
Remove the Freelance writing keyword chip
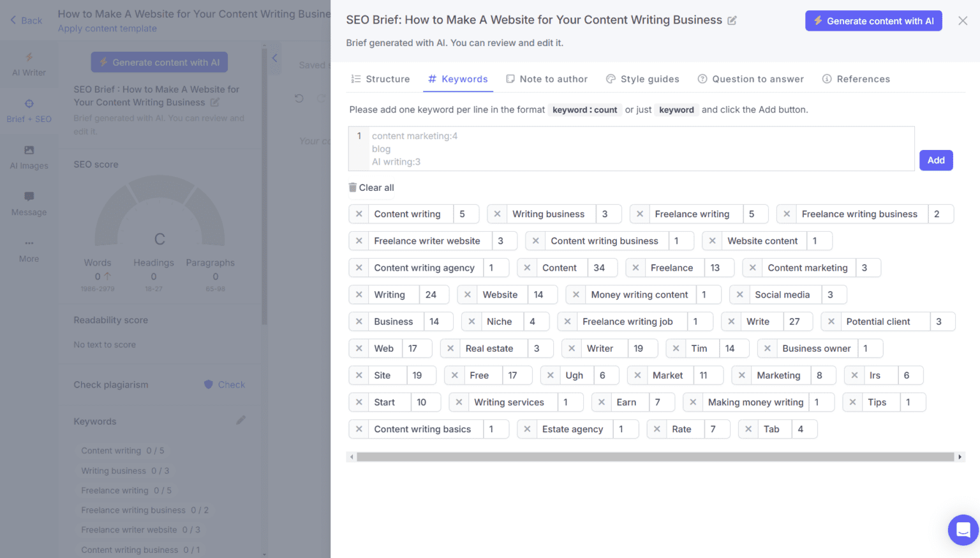coord(640,214)
